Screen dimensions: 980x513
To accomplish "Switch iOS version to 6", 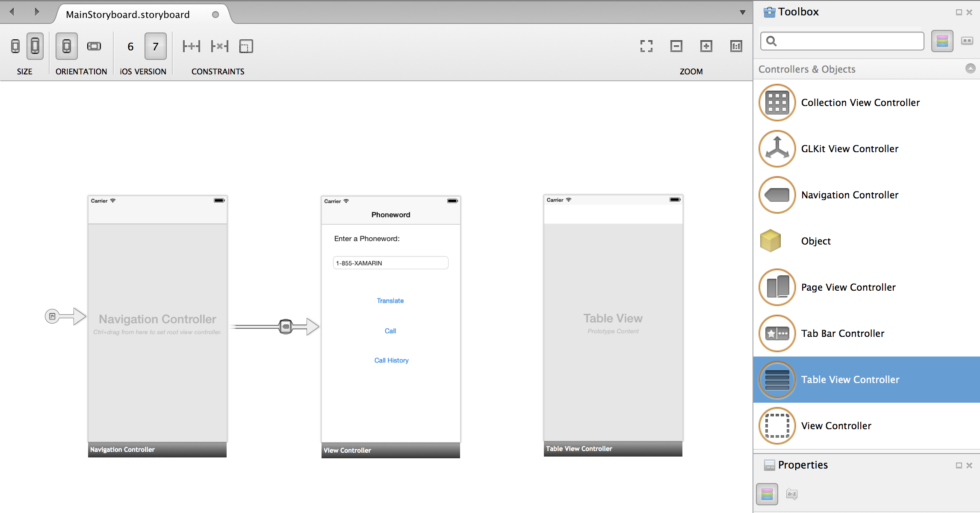I will tap(130, 47).
